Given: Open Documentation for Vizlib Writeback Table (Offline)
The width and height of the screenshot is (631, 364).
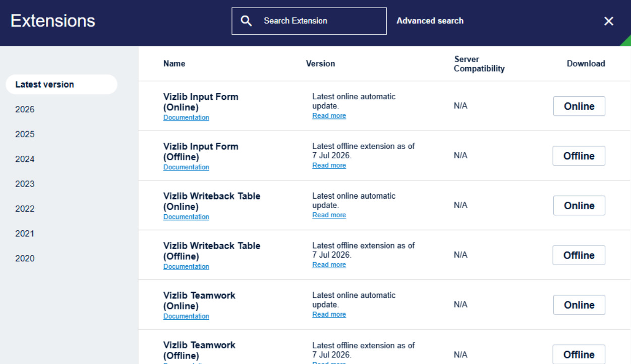Looking at the screenshot, I should pyautogui.click(x=186, y=267).
